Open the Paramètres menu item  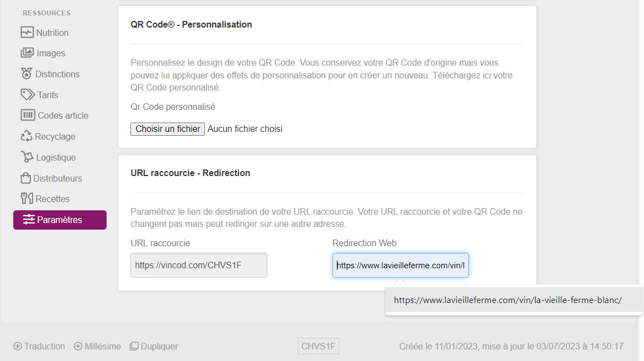click(x=60, y=220)
